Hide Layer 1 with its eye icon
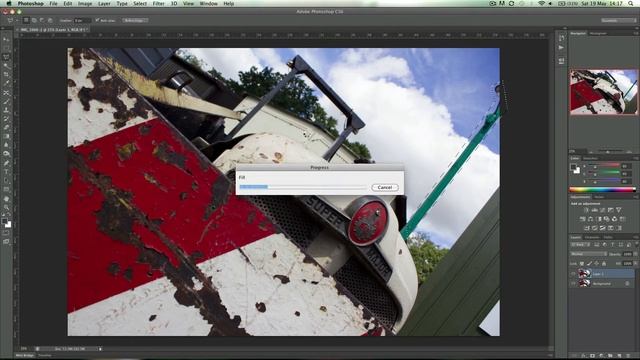 tap(573, 273)
